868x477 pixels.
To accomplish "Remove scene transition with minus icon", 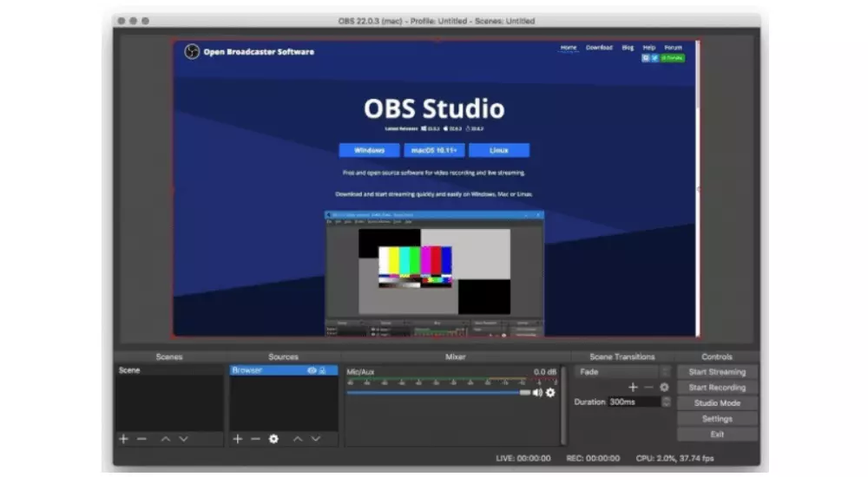I will pyautogui.click(x=648, y=388).
